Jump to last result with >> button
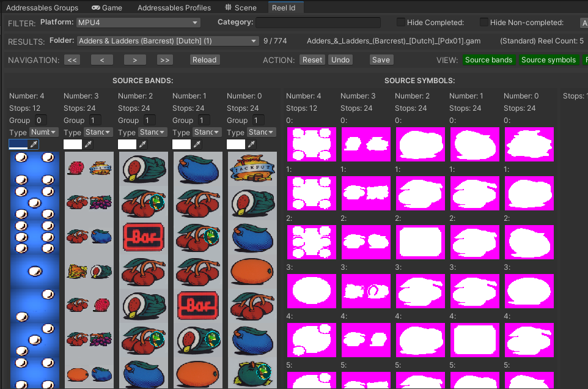588x389 pixels. click(164, 60)
